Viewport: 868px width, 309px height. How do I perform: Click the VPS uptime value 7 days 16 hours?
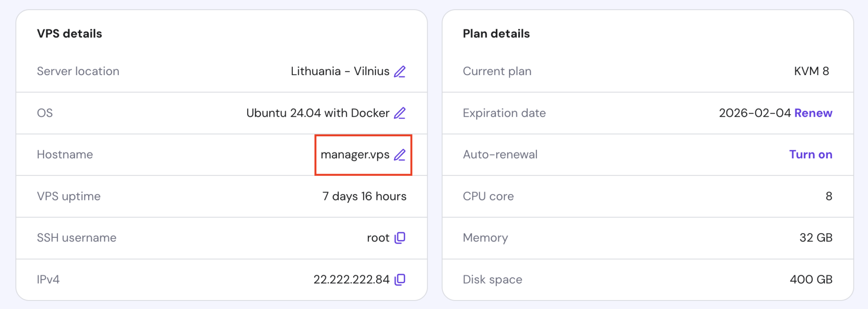(364, 196)
